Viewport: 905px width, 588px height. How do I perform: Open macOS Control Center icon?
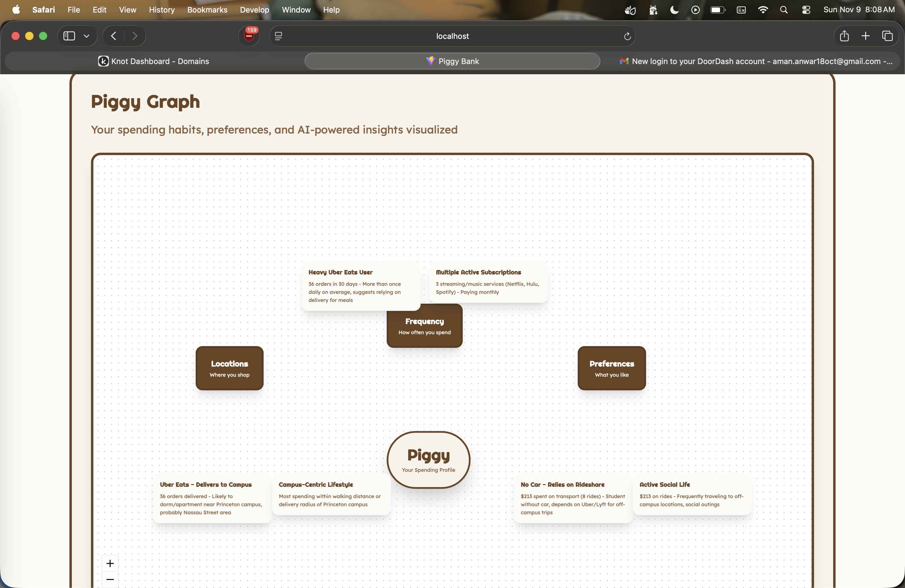pyautogui.click(x=806, y=10)
